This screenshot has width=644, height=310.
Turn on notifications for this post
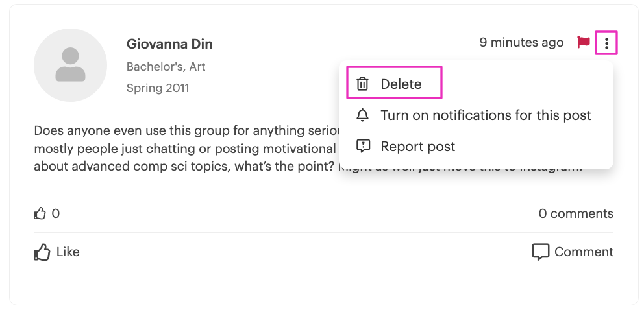coord(485,115)
